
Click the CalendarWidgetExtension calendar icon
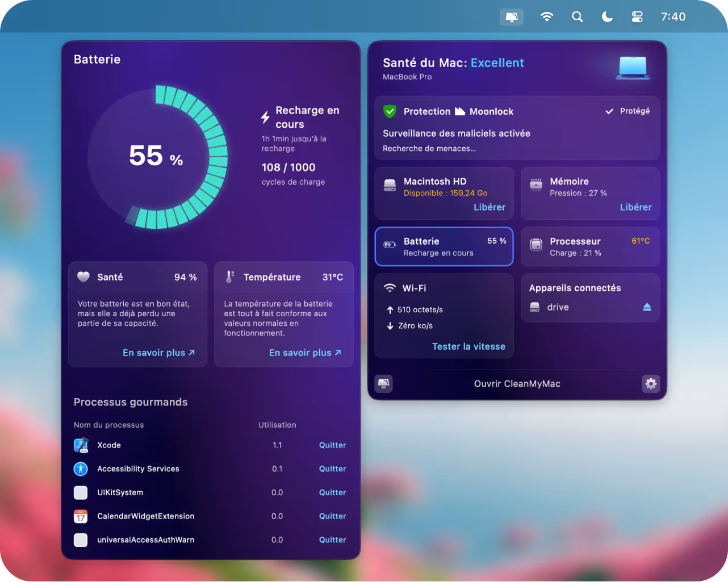pos(81,516)
